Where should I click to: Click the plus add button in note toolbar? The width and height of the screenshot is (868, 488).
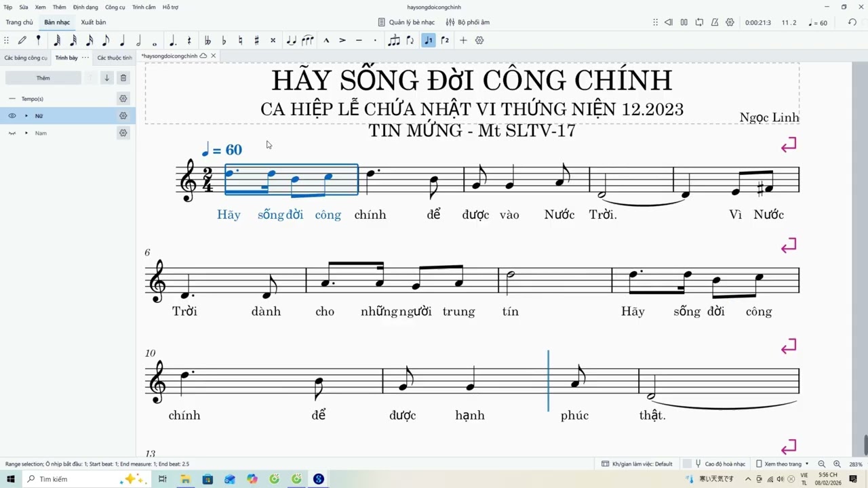pyautogui.click(x=463, y=41)
